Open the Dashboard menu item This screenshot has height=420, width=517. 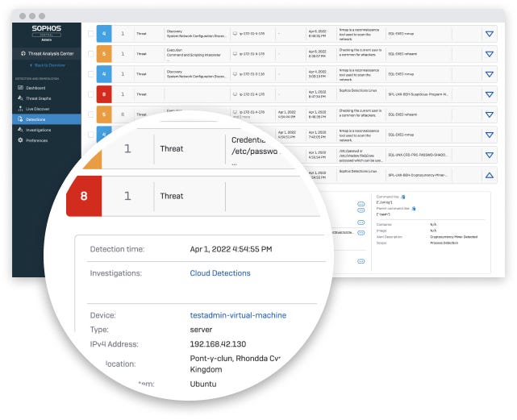47,88
